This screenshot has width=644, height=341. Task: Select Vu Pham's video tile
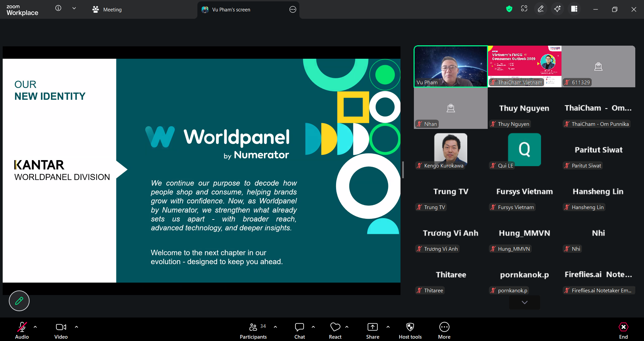[x=450, y=66]
